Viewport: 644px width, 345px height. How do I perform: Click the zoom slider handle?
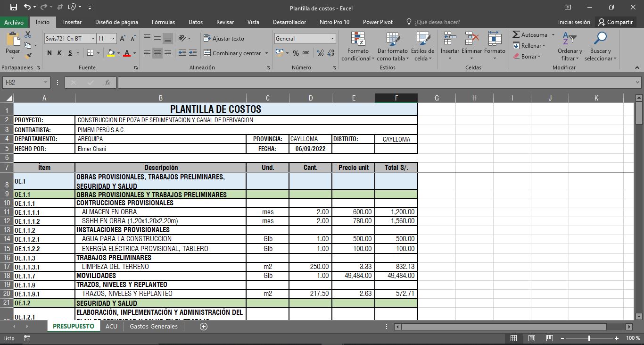[589, 338]
